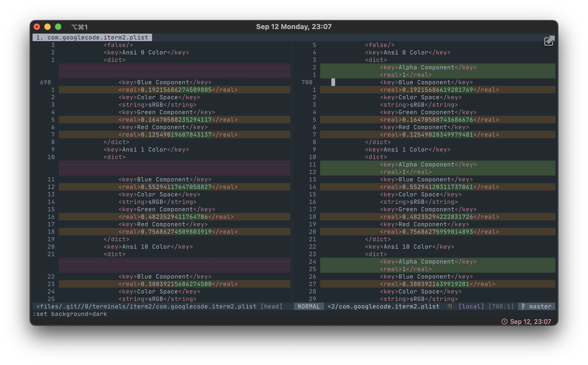Image resolution: width=588 pixels, height=365 pixels.
Task: Click 'Alpha Component' on right pane line 11
Action: click(x=426, y=164)
